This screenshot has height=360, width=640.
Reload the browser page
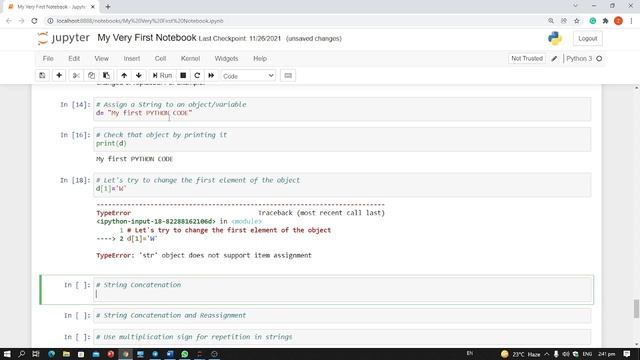(x=34, y=21)
